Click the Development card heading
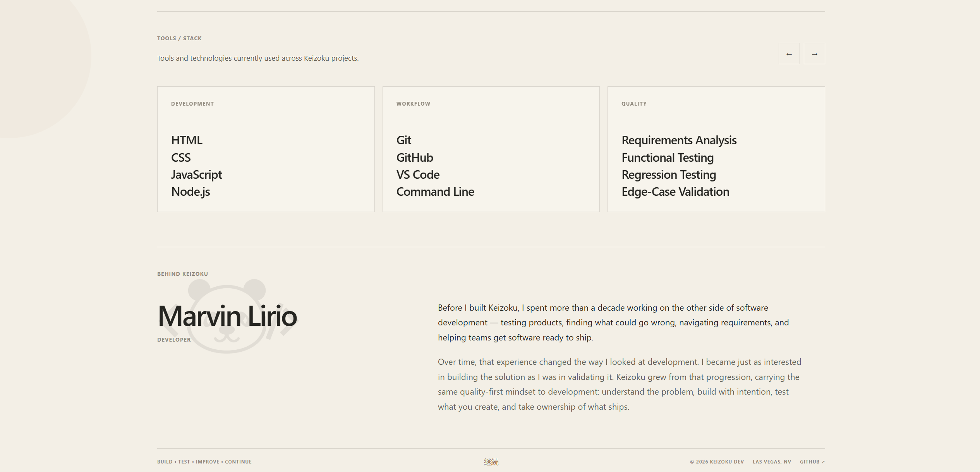Screen dimensions: 980x472 pos(192,104)
